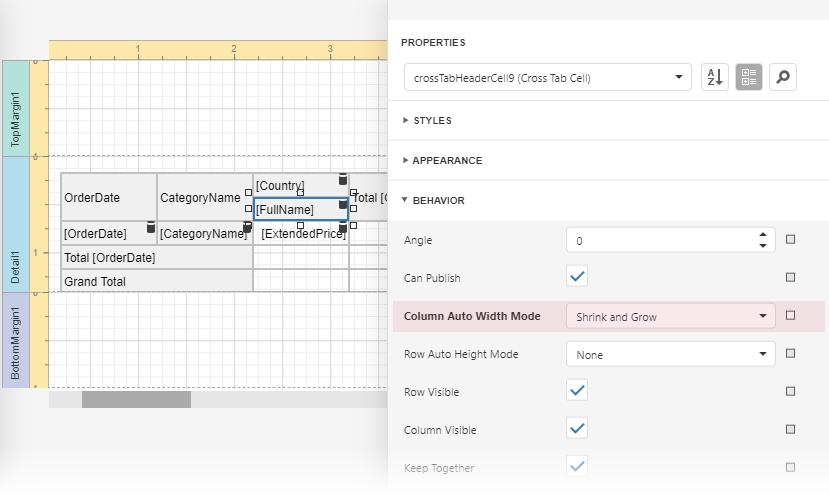829x494 pixels.
Task: Click the square marker beside Can Publish
Action: [790, 277]
